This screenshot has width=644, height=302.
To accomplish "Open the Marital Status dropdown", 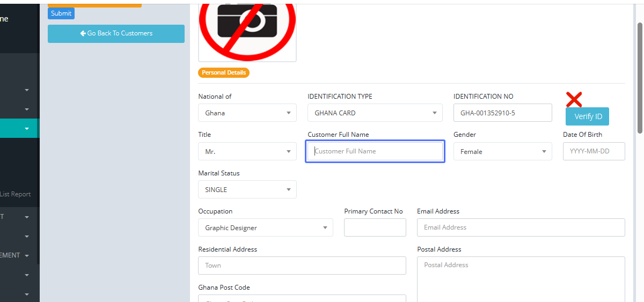I will [247, 190].
